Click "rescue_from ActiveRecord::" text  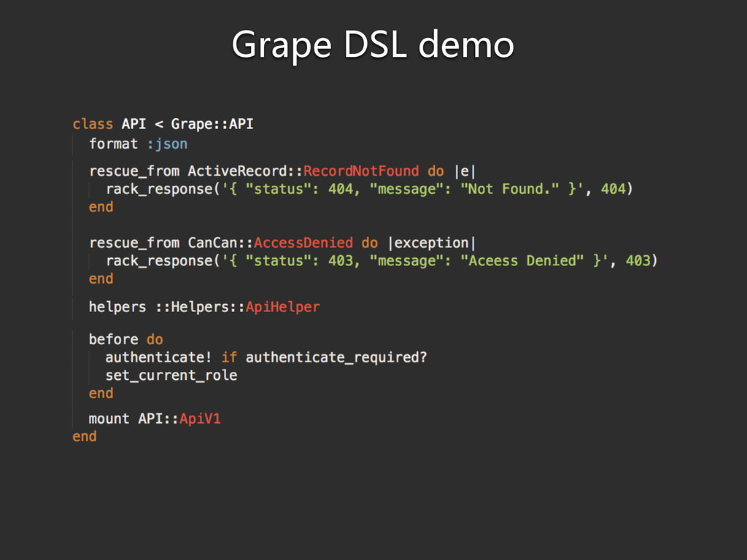click(x=196, y=171)
